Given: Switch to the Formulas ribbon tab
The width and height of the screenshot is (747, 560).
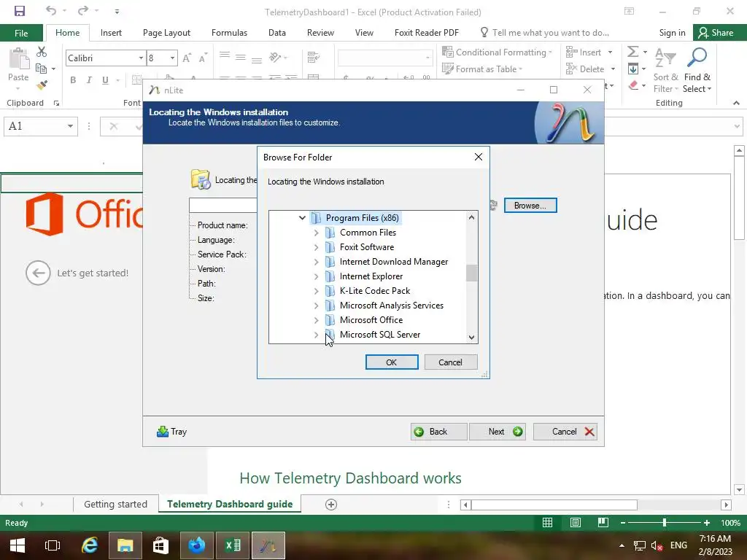Looking at the screenshot, I should point(229,33).
